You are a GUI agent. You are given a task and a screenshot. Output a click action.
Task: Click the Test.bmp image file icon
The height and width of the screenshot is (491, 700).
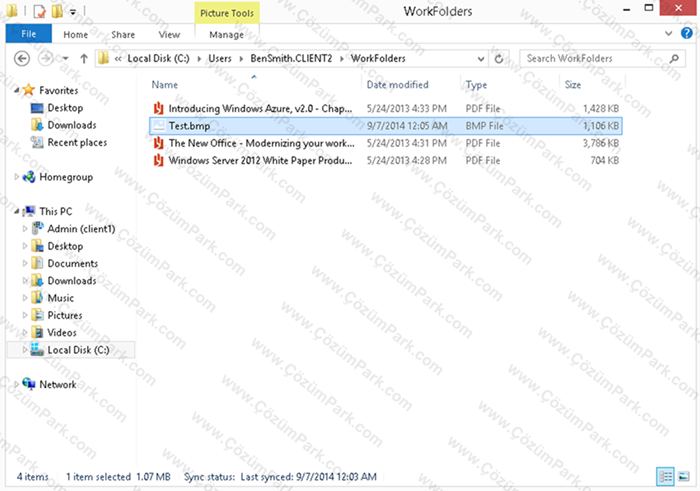pos(158,126)
